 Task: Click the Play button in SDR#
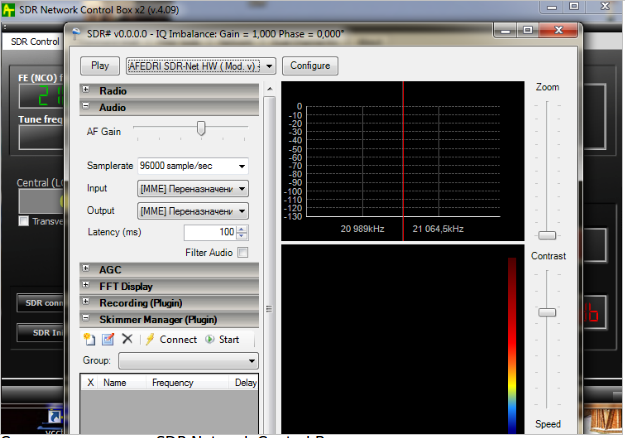pyautogui.click(x=100, y=66)
